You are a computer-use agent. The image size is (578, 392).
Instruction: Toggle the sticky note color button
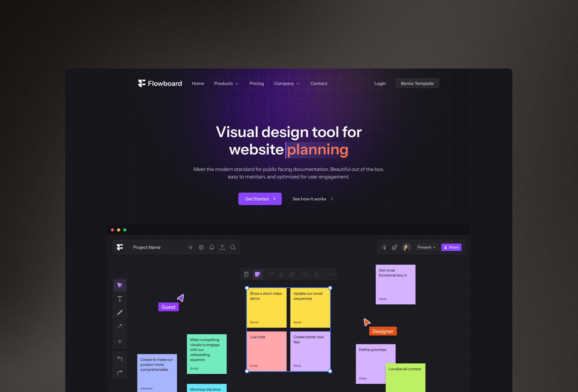click(x=257, y=274)
